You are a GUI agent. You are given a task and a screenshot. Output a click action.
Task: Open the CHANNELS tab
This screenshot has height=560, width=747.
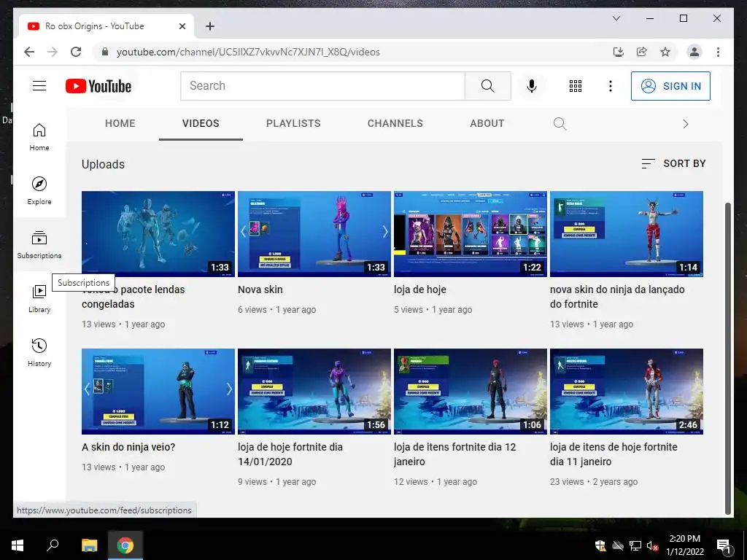[x=395, y=123]
